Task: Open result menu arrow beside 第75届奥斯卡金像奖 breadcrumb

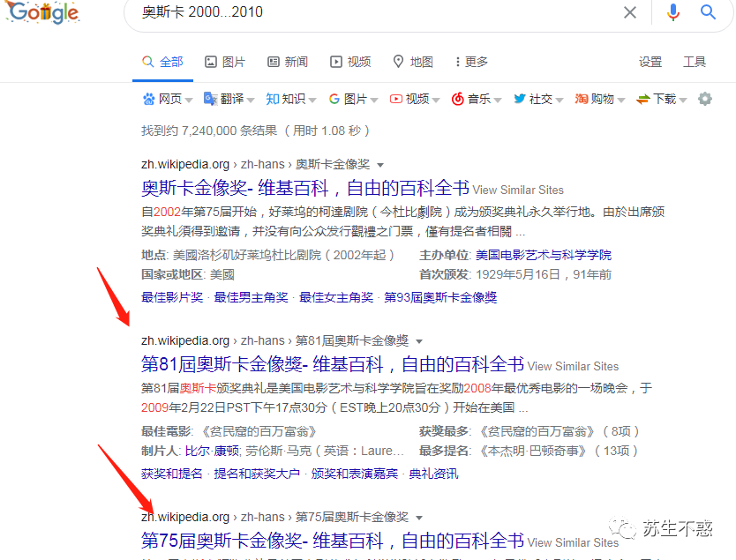Action: [x=420, y=518]
